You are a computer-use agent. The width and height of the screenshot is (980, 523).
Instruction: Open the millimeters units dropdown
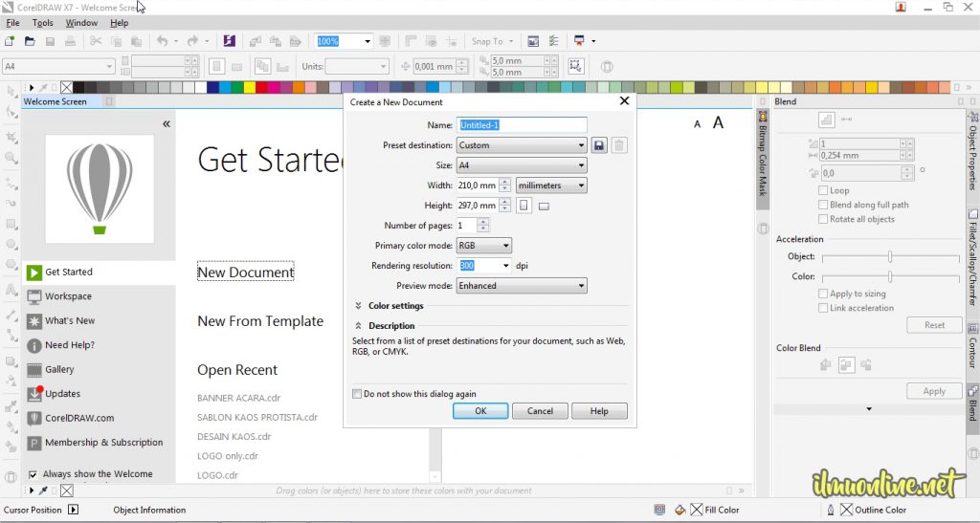click(551, 185)
